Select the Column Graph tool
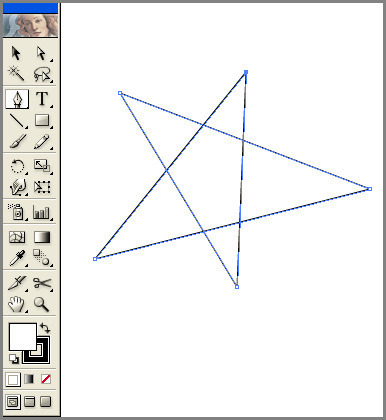 42,212
